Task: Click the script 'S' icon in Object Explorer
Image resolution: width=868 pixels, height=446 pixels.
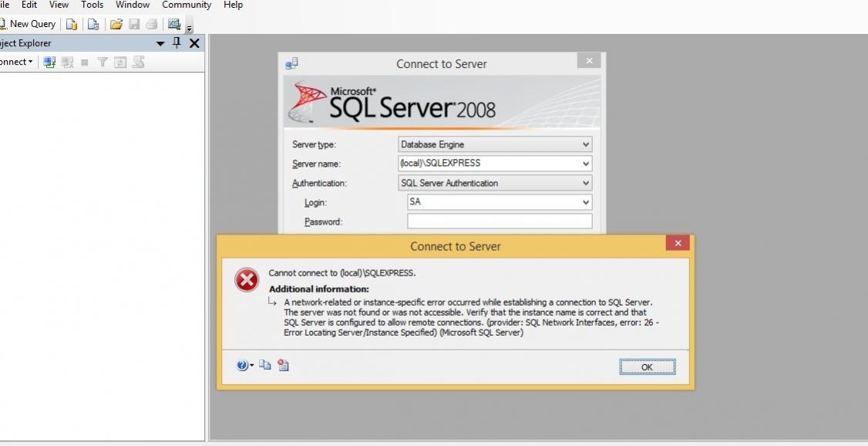Action: pyautogui.click(x=139, y=62)
